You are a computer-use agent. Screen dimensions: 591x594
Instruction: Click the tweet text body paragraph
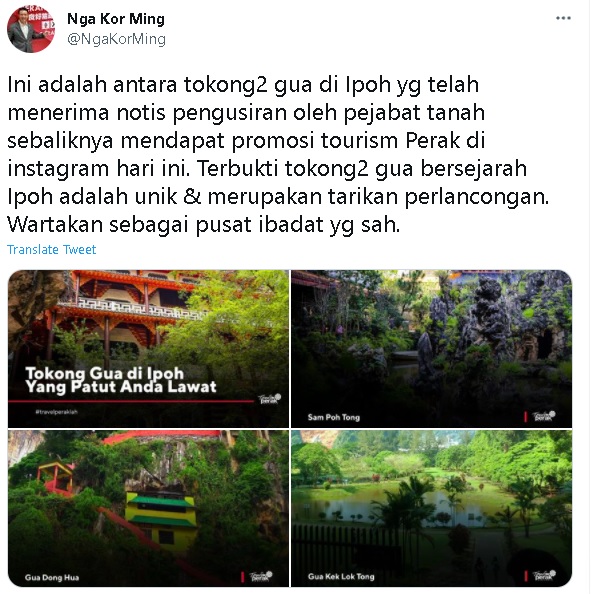point(278,155)
